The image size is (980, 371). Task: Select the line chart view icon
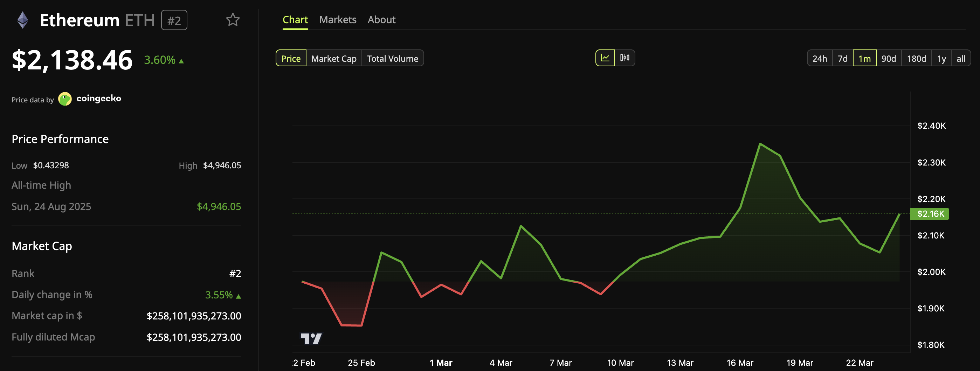606,58
